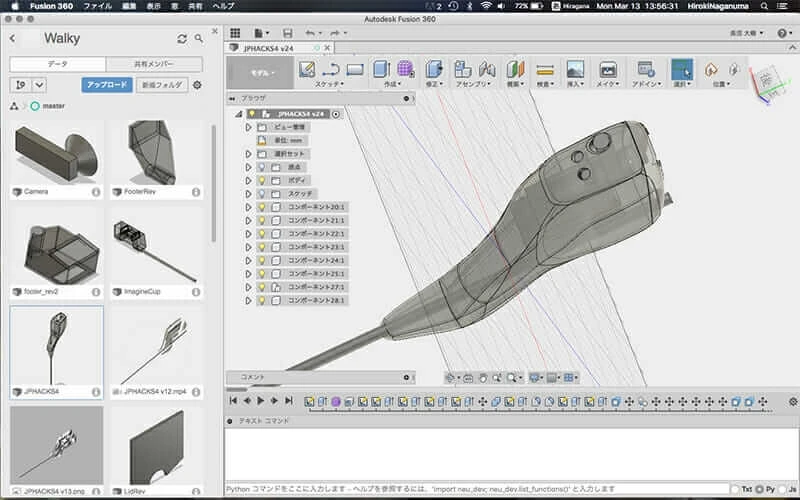Click the アップロード button
800x500 pixels.
(x=106, y=85)
